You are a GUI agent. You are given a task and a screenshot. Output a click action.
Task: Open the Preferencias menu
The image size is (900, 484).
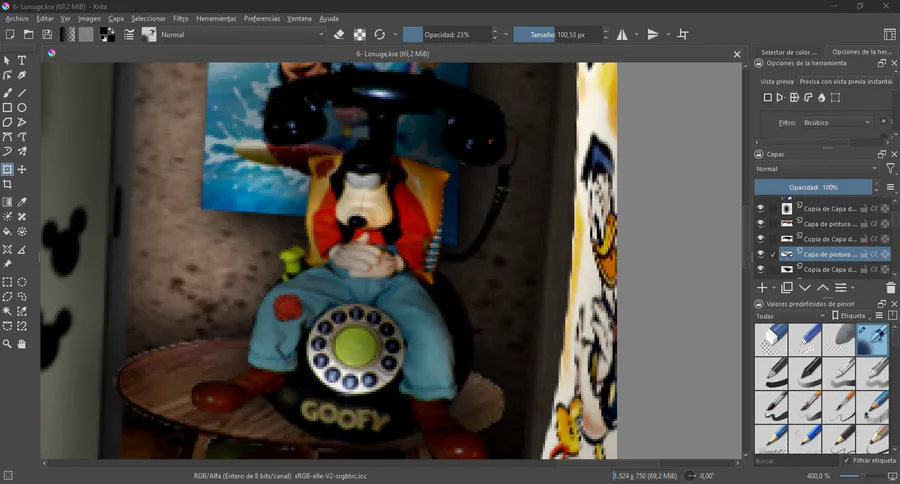[x=262, y=18]
